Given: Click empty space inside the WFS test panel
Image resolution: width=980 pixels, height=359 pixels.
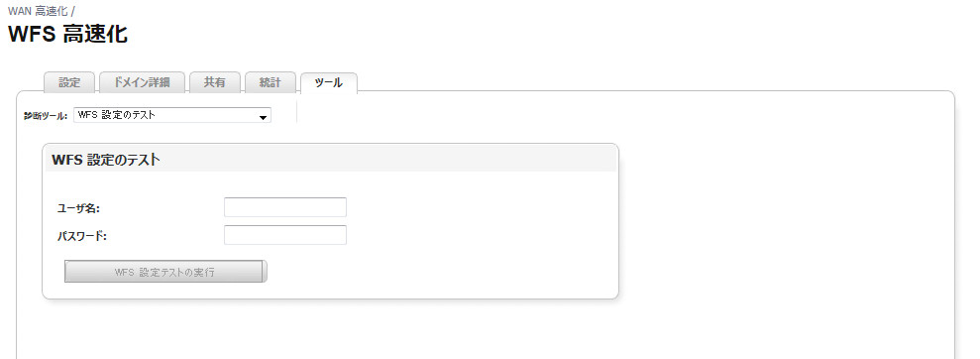Looking at the screenshot, I should tap(482, 238).
